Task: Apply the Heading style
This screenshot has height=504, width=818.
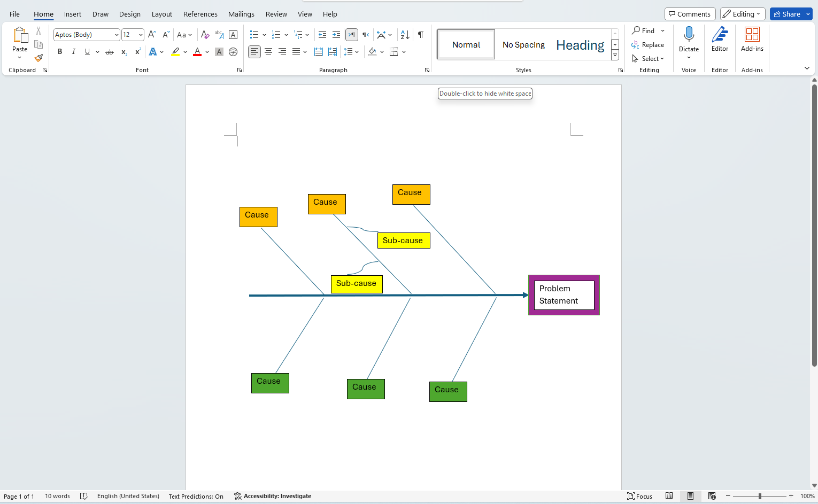Action: pyautogui.click(x=580, y=44)
